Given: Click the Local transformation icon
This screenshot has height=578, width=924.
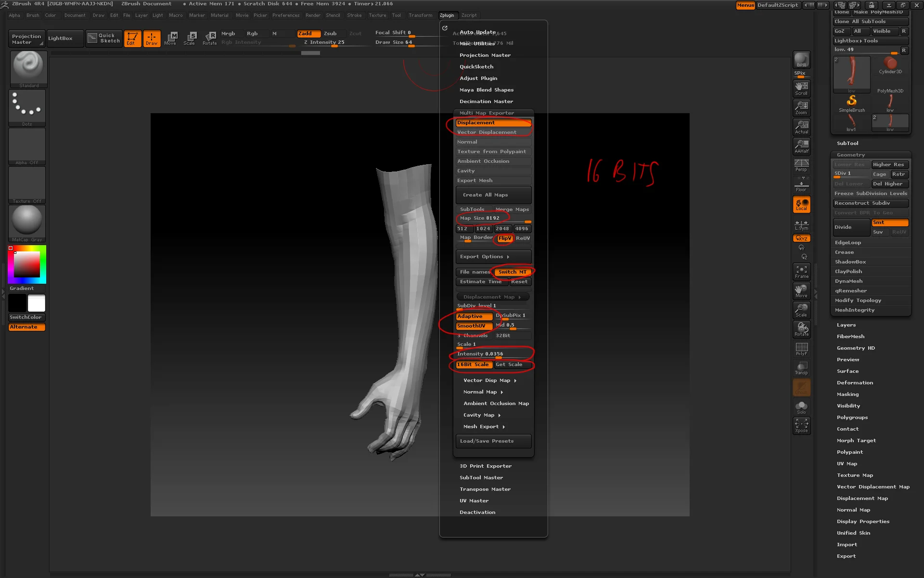Looking at the screenshot, I should point(801,204).
